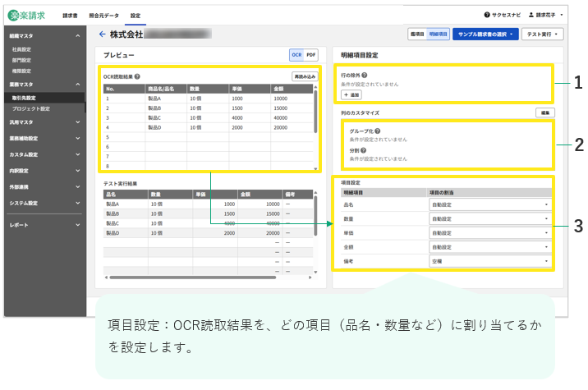588x390 pixels.
Task: Expand the 業務補助設定 sidebar section
Action: tap(78, 139)
